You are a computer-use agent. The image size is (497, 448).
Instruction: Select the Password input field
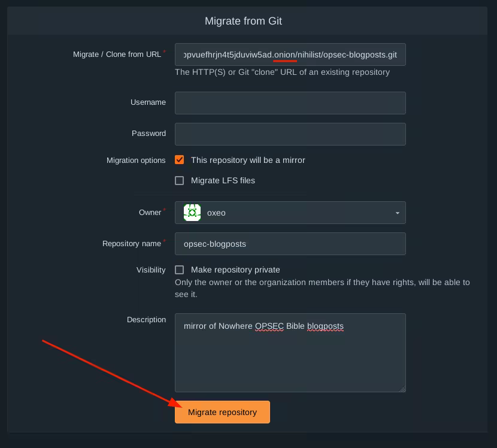(290, 134)
